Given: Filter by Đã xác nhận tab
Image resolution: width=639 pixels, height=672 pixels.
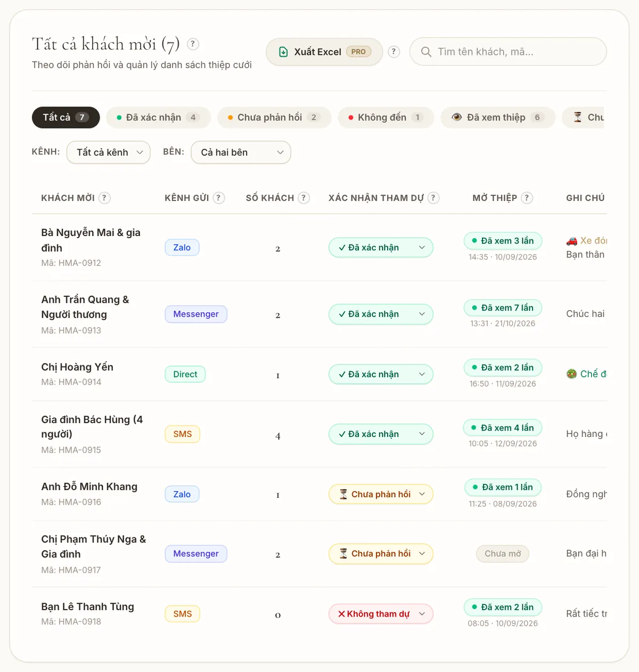Looking at the screenshot, I should click(x=159, y=117).
